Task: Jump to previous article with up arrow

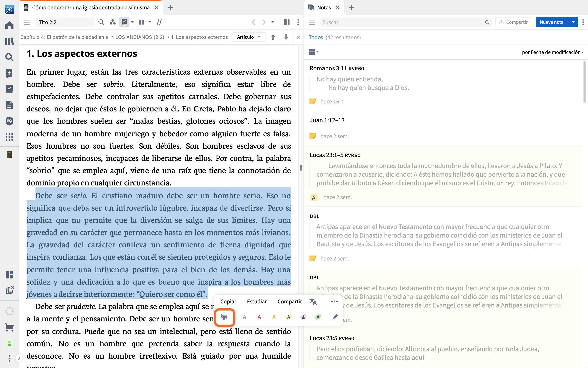Action: (273, 37)
